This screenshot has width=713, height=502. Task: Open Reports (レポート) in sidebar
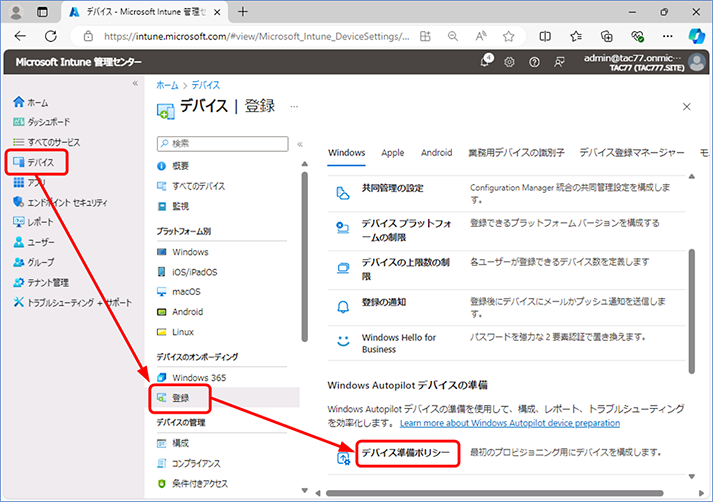click(33, 222)
